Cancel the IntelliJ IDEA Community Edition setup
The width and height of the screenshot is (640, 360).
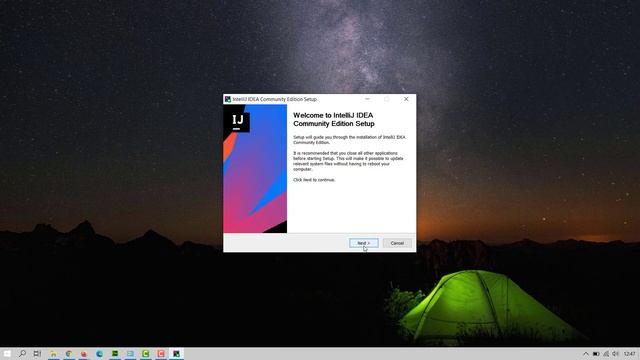tap(397, 243)
